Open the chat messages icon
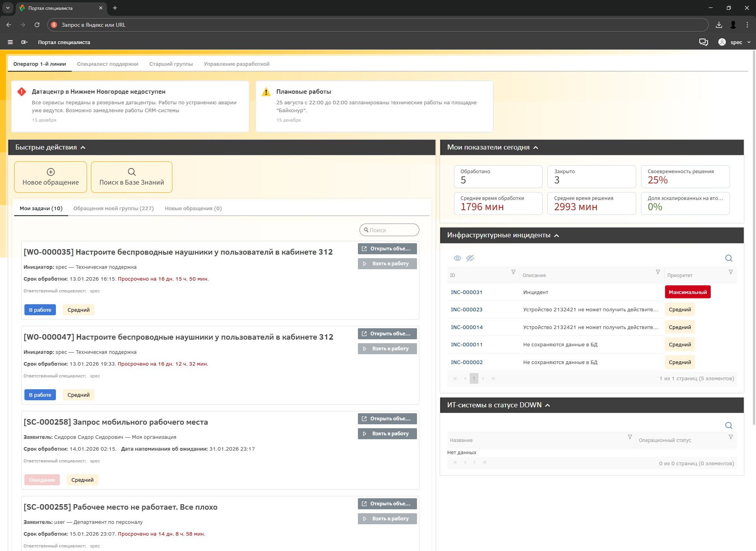Viewport: 756px width, 551px height. point(703,42)
